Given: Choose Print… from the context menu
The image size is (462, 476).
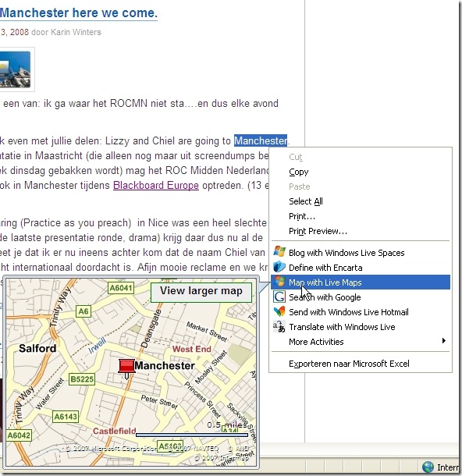Looking at the screenshot, I should tap(302, 216).
